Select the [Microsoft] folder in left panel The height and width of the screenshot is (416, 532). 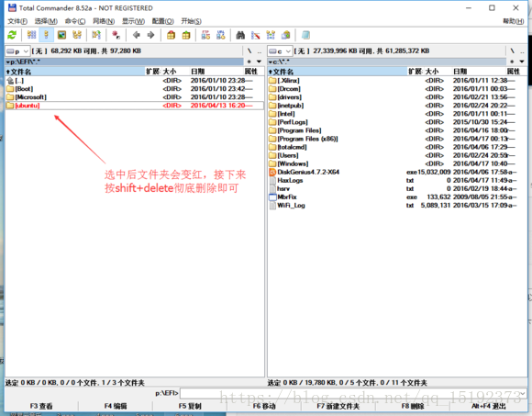(x=134, y=97)
